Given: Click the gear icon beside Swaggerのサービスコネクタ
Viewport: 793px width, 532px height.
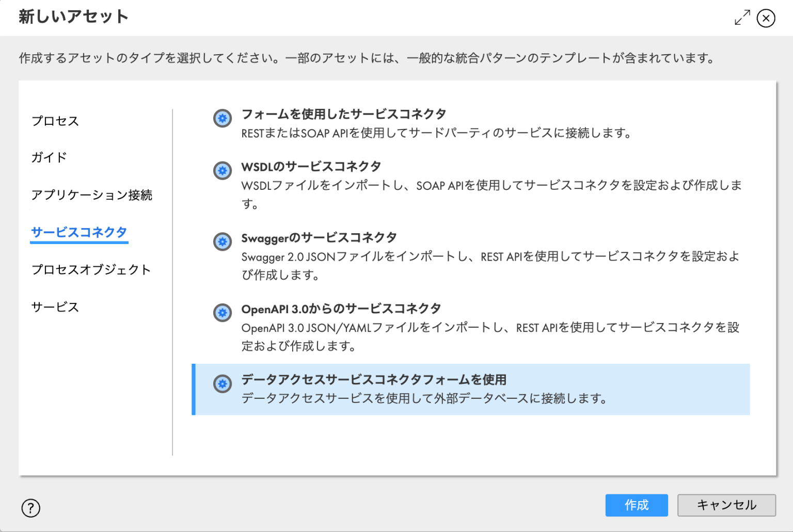Looking at the screenshot, I should pos(222,242).
